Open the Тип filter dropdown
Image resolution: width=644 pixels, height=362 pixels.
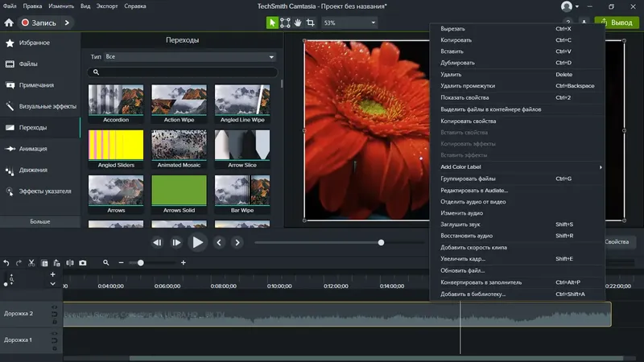[190, 57]
